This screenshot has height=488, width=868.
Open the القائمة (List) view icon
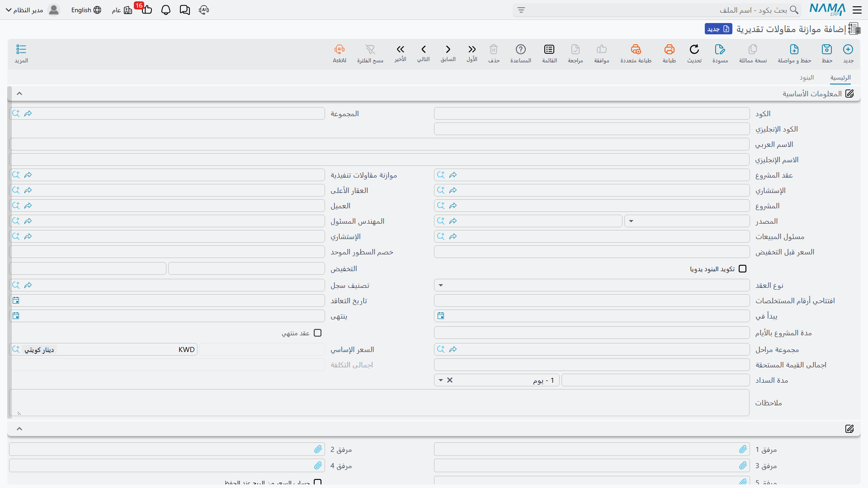coord(549,49)
